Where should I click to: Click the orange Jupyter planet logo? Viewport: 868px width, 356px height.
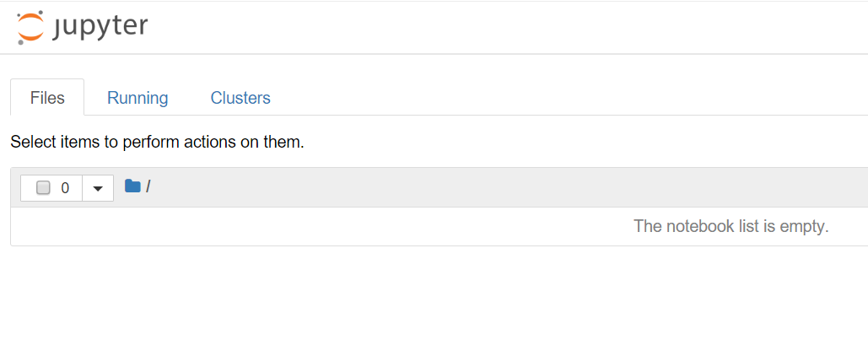click(30, 27)
